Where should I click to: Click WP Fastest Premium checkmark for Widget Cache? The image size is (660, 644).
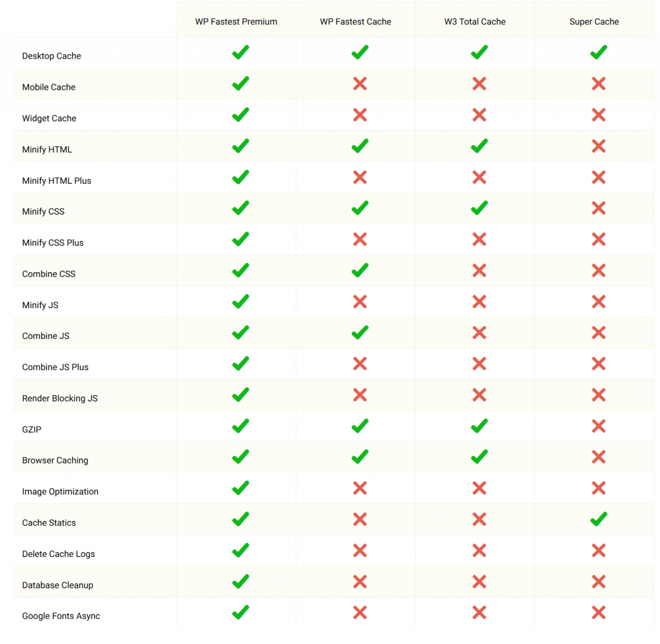(x=240, y=115)
